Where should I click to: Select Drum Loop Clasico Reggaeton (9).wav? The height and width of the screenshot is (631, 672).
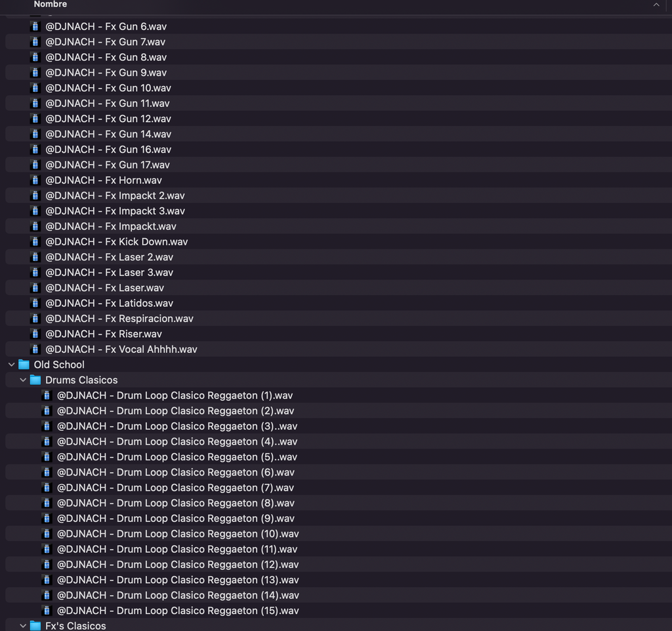coord(176,518)
